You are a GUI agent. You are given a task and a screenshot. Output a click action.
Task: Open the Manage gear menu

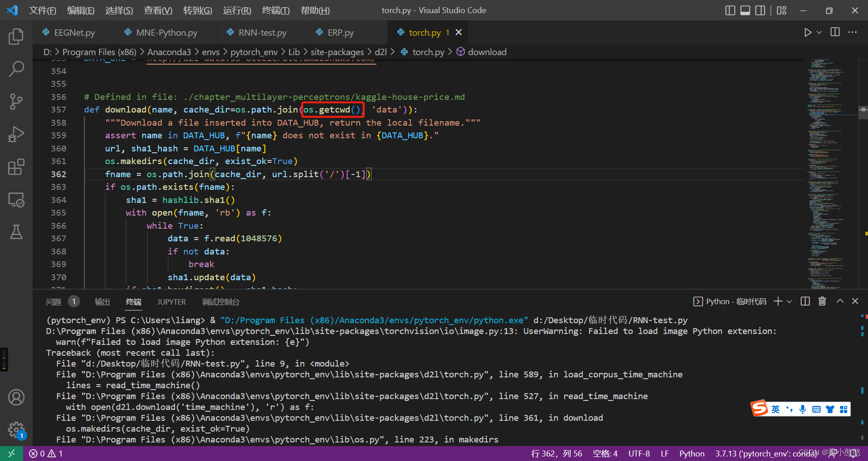point(16,430)
